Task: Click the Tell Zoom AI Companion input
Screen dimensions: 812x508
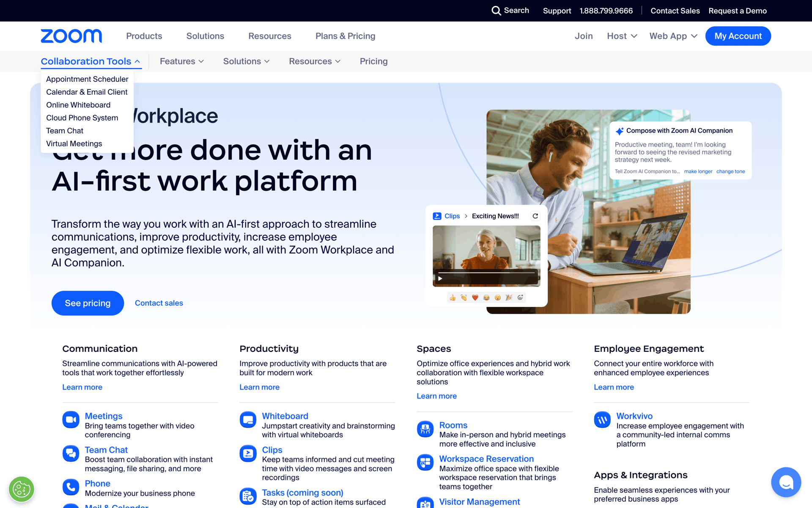Action: pyautogui.click(x=647, y=171)
